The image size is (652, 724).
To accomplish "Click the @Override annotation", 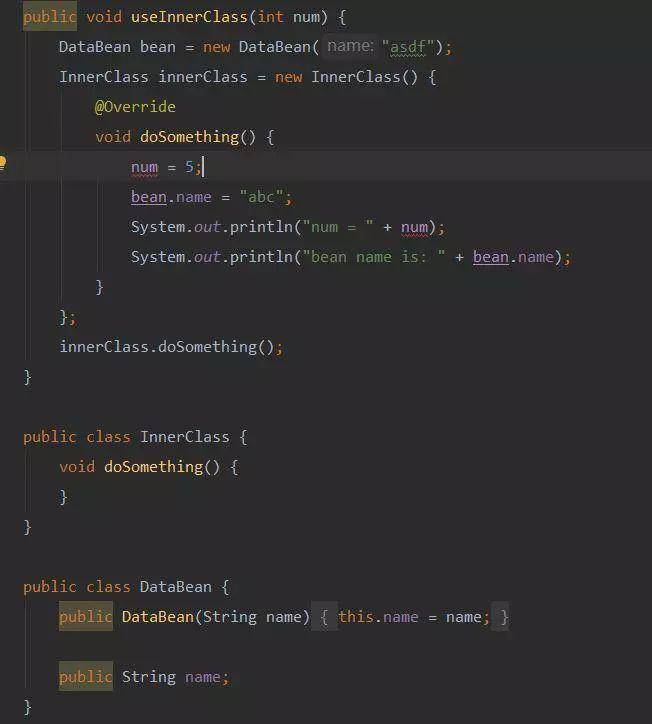I will [x=135, y=107].
